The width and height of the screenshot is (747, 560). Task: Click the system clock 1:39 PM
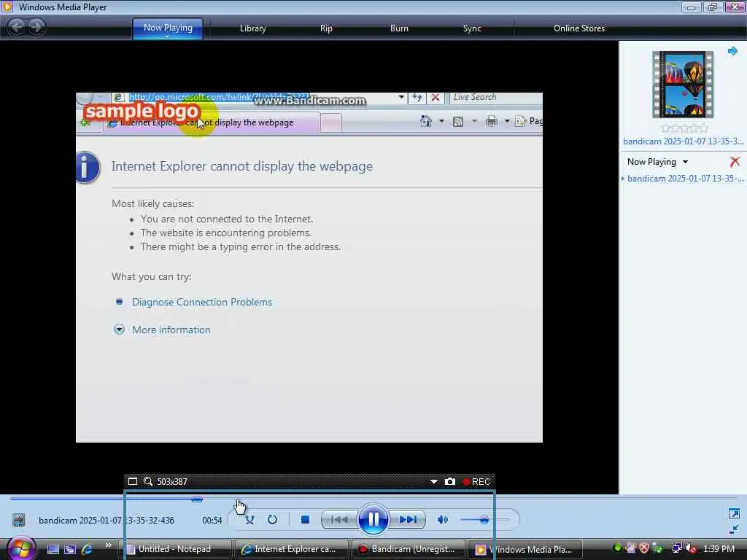[x=719, y=548]
